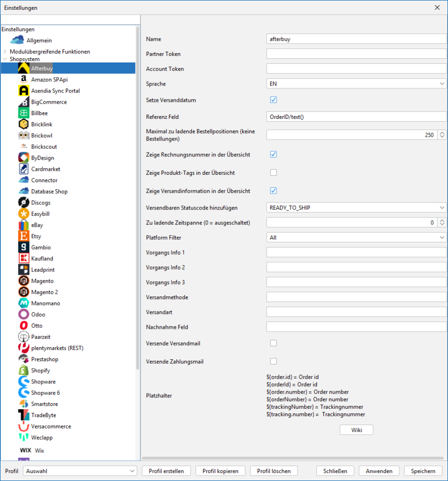The width and height of the screenshot is (448, 481).
Task: Choose the Kaufland shop icon
Action: (x=24, y=258)
